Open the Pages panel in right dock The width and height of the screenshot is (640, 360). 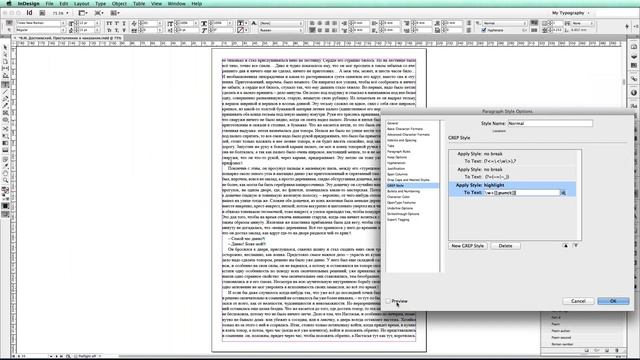pyautogui.click(x=633, y=47)
